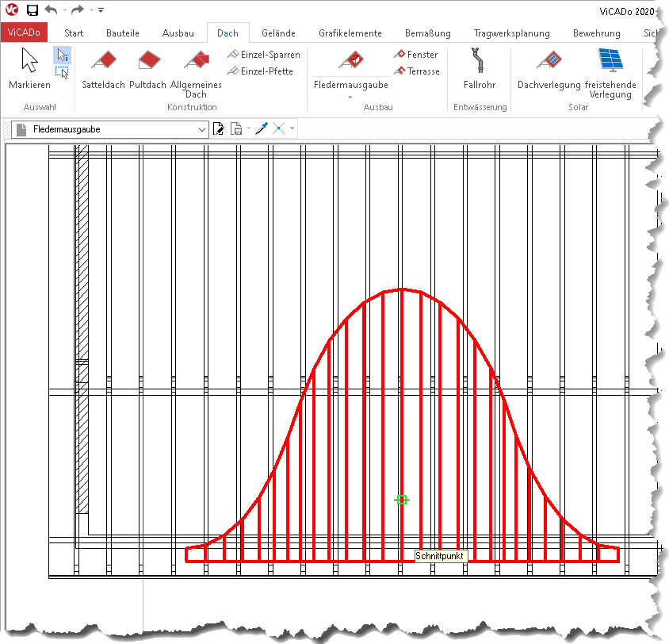
Task: Switch to the Gelände ribbon tab
Action: (x=278, y=33)
